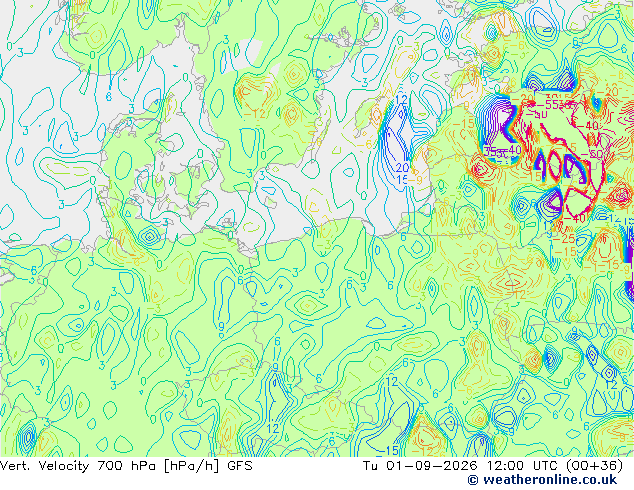Click the blue 20 contour label

tap(402, 167)
